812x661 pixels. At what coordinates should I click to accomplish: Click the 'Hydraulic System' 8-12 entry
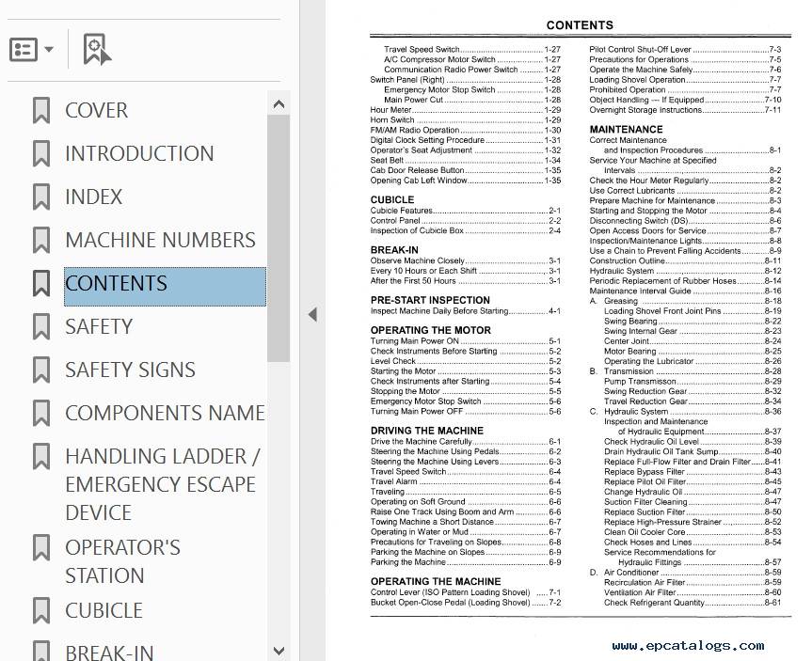click(685, 271)
